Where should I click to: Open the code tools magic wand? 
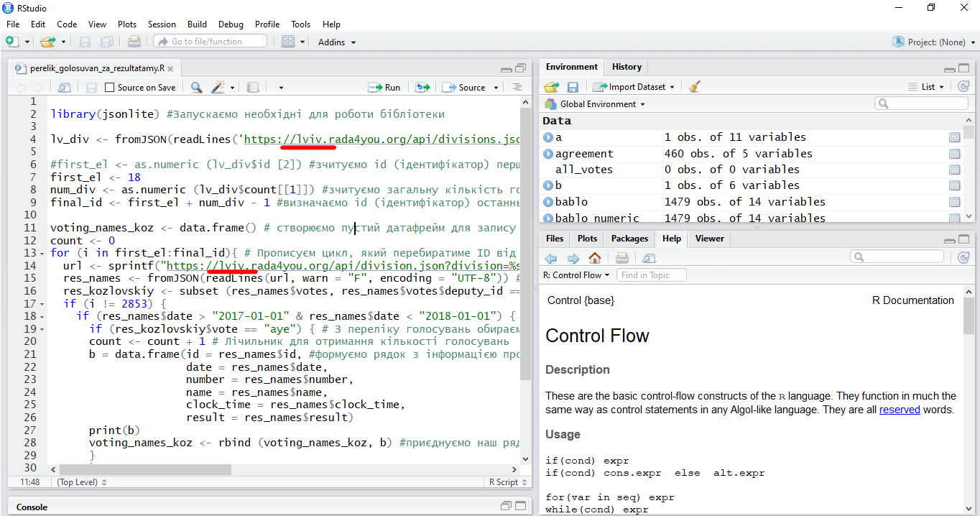click(218, 87)
